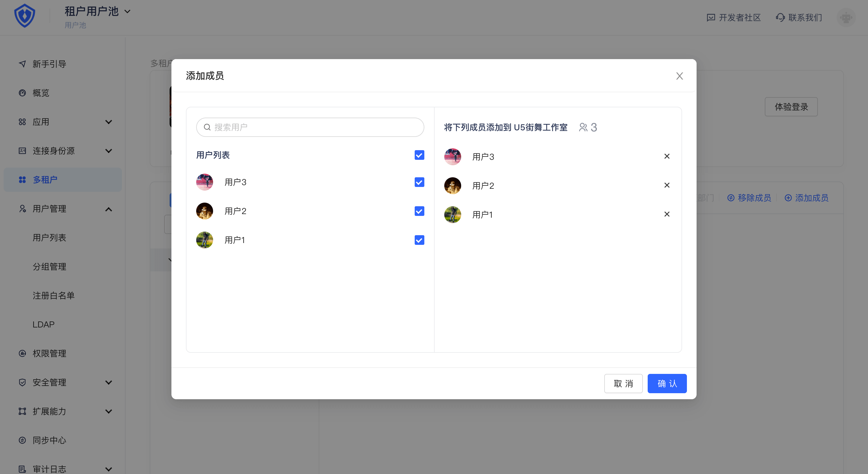The width and height of the screenshot is (868, 474).
Task: Collapse the 用户管理 menu section
Action: point(108,209)
